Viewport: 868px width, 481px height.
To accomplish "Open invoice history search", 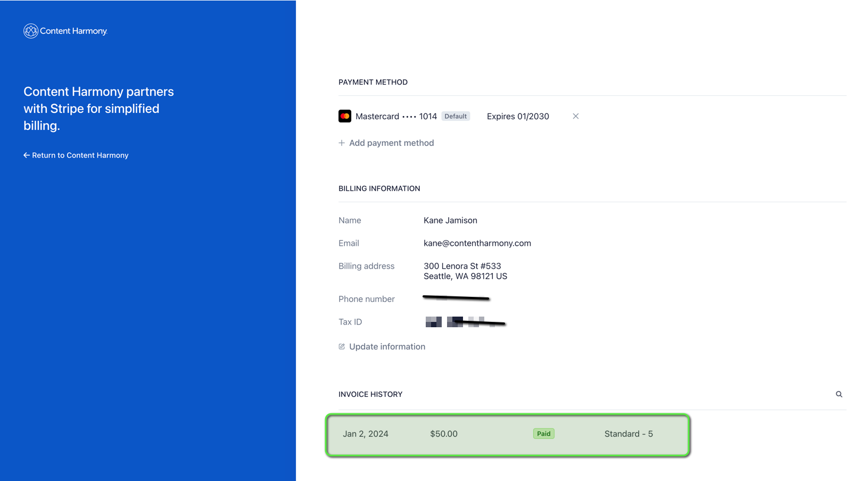I will click(x=839, y=394).
